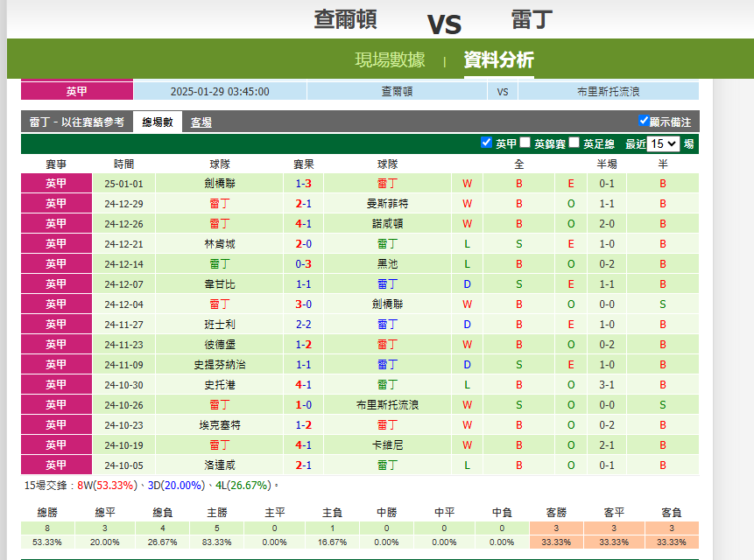Select the 83.33% home win value
Viewport: 754px width, 560px height.
tap(217, 542)
